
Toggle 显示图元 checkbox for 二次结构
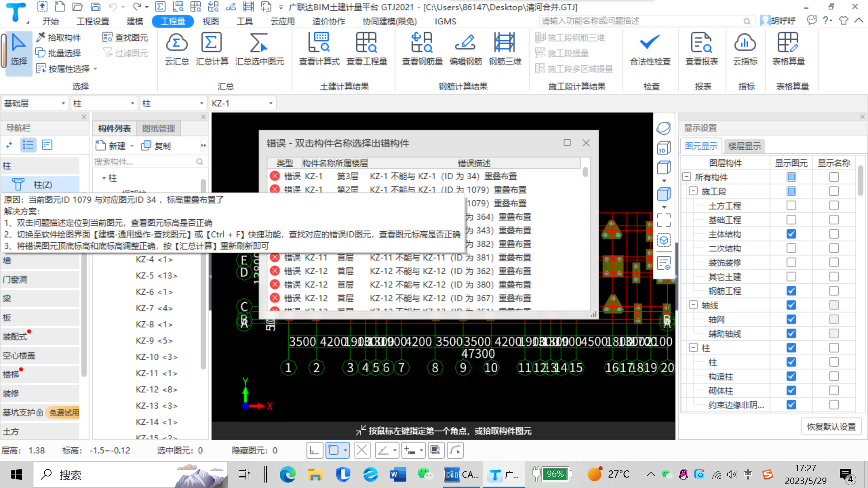click(x=791, y=248)
